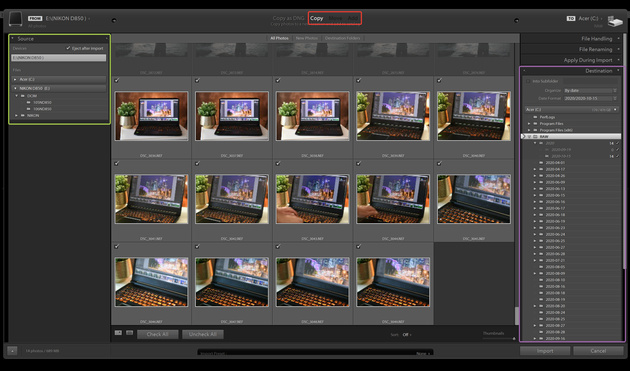Select thumbnail DSC_3047.NEF
Image resolution: width=630 pixels, height=371 pixels.
[x=232, y=282]
